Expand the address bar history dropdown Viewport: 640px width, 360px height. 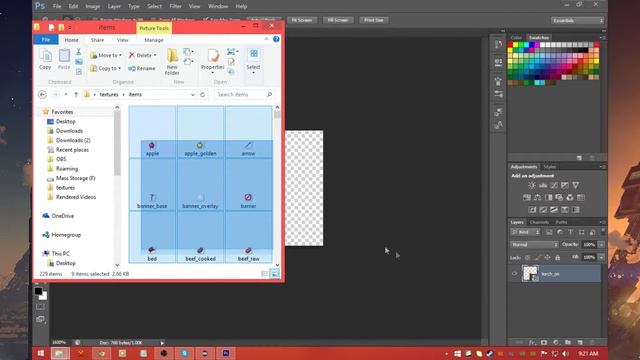[193, 94]
